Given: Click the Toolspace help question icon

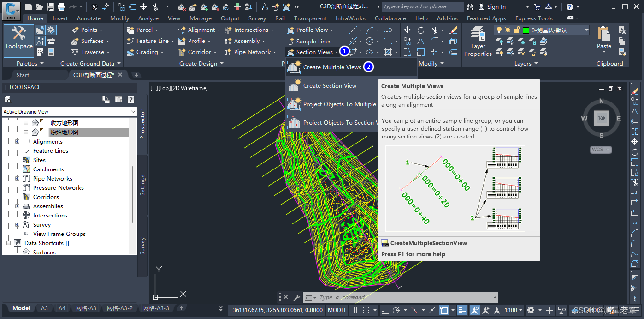Looking at the screenshot, I should tap(131, 99).
